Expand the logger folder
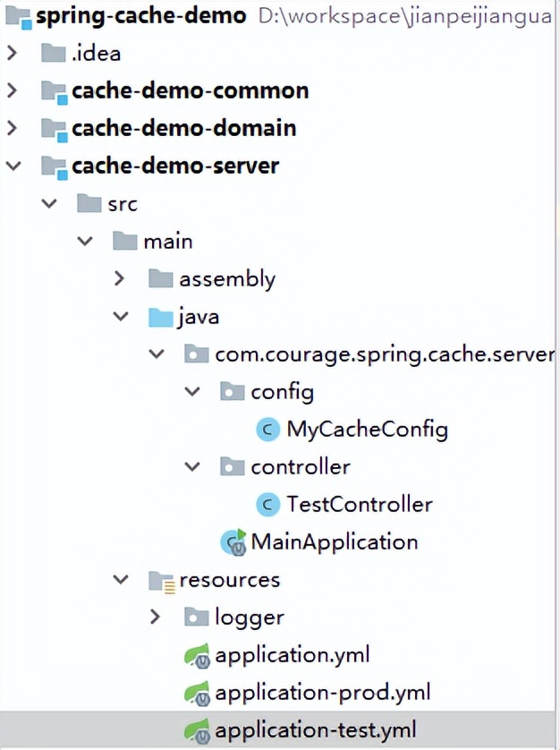 (155, 618)
